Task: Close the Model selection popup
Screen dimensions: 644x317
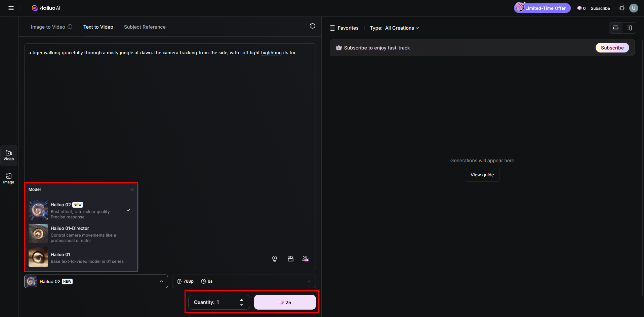Action: (x=132, y=189)
